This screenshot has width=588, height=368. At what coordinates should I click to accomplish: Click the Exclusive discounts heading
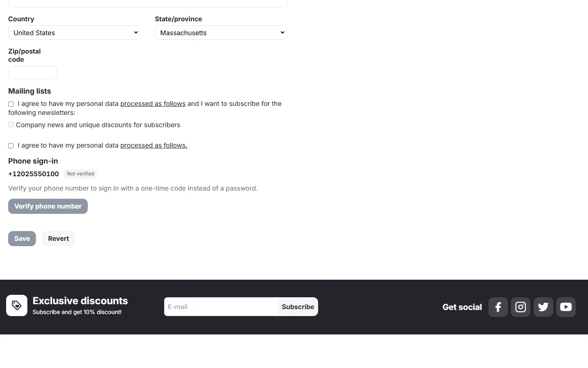click(x=80, y=301)
